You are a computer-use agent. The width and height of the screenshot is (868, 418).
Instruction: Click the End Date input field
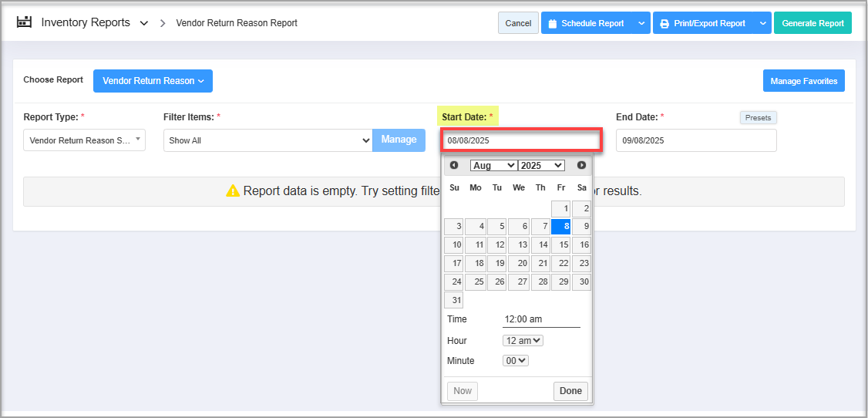click(695, 140)
